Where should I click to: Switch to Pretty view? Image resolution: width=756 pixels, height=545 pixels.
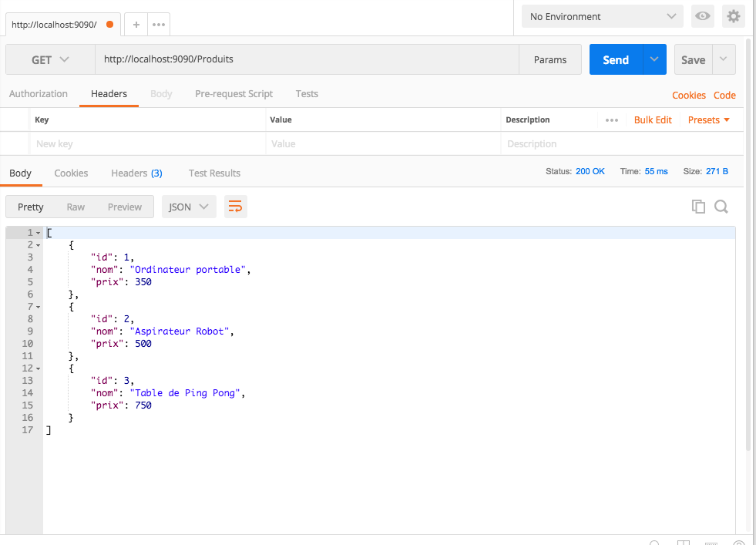point(30,207)
